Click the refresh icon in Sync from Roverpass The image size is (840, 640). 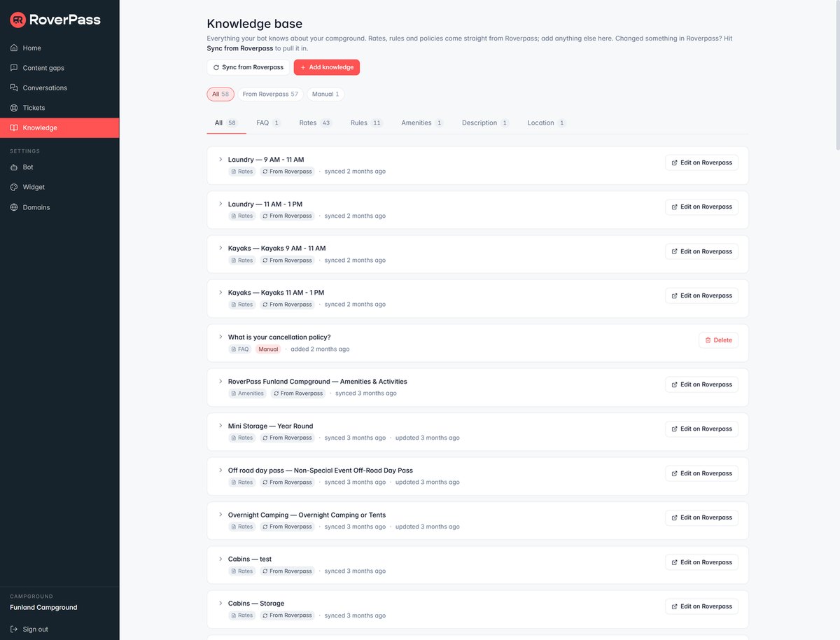216,67
